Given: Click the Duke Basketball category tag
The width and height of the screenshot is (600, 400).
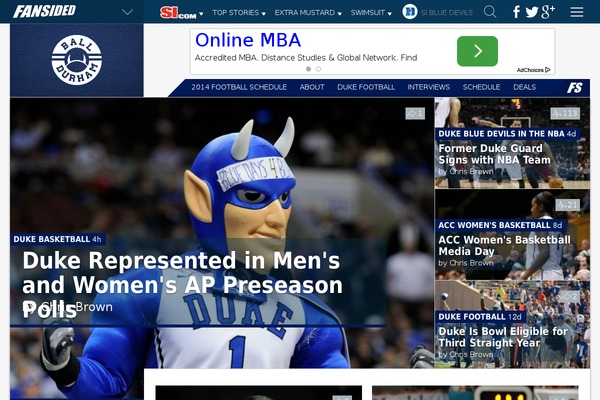Looking at the screenshot, I should (57, 239).
